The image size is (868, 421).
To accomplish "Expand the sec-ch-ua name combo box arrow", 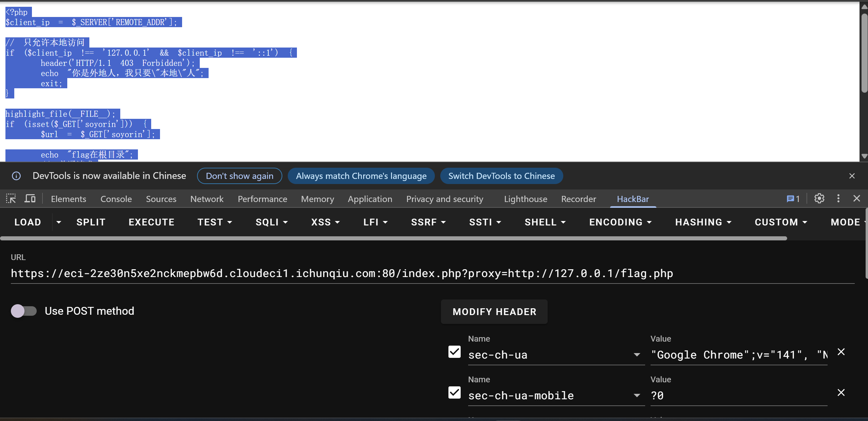I will 637,355.
